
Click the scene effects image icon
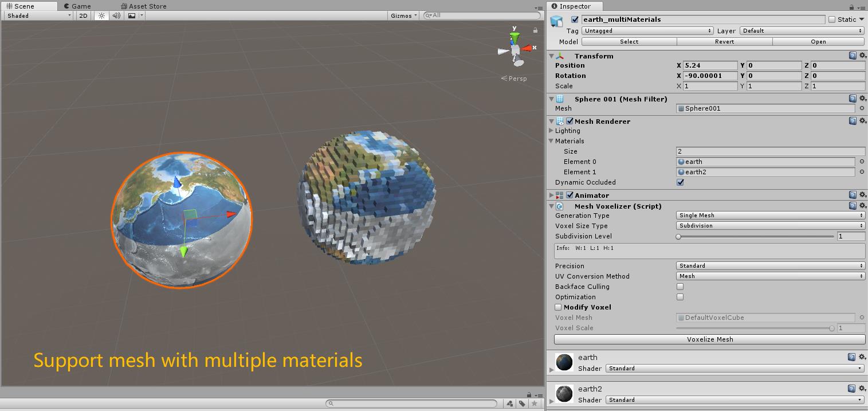click(132, 15)
